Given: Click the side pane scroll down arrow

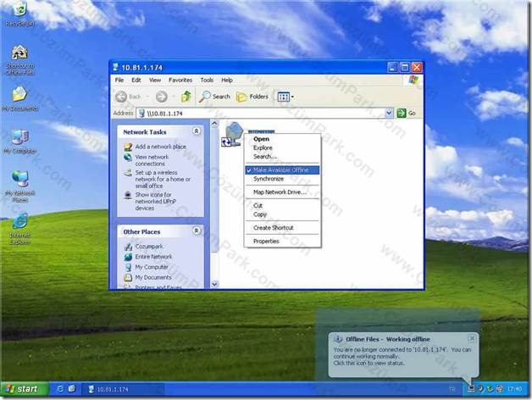Looking at the screenshot, I should 214,284.
